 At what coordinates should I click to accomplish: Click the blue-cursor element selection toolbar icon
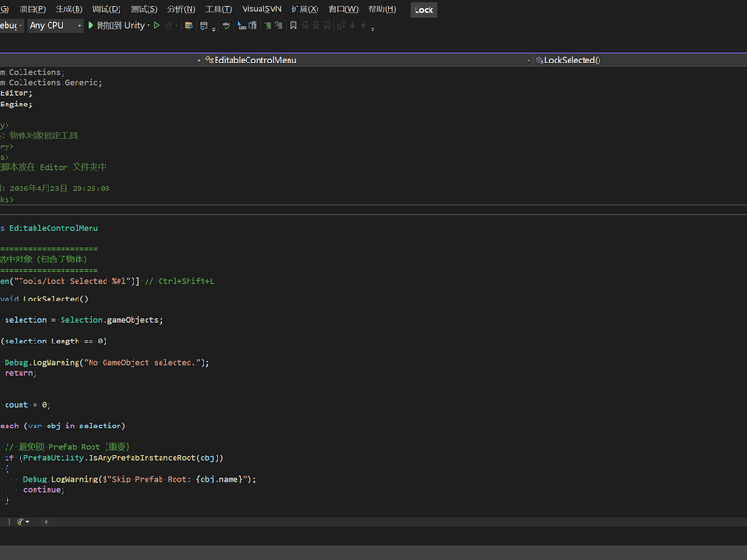242,26
